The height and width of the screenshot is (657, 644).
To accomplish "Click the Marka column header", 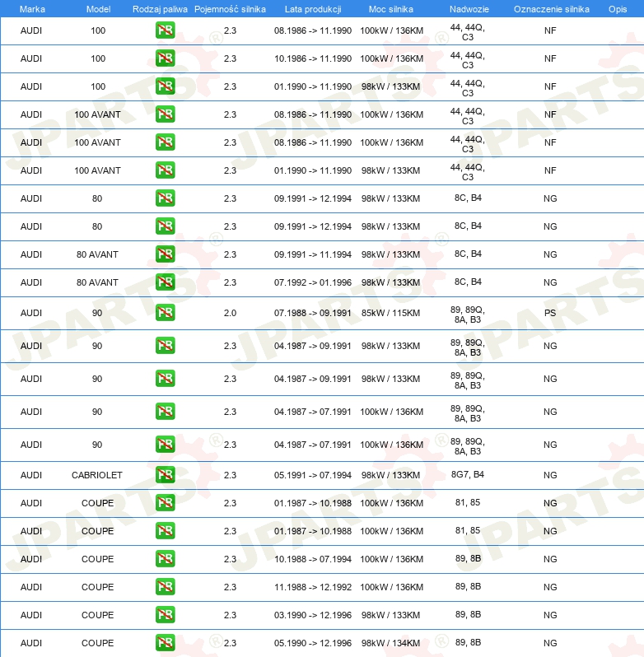I will coord(32,9).
